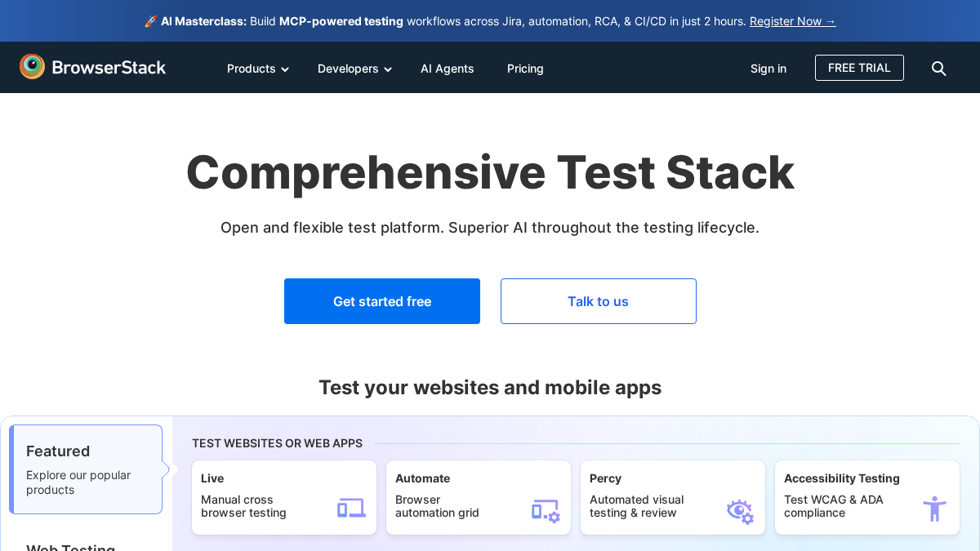
Task: Click the BrowserStack wordmark text
Action: click(x=109, y=68)
